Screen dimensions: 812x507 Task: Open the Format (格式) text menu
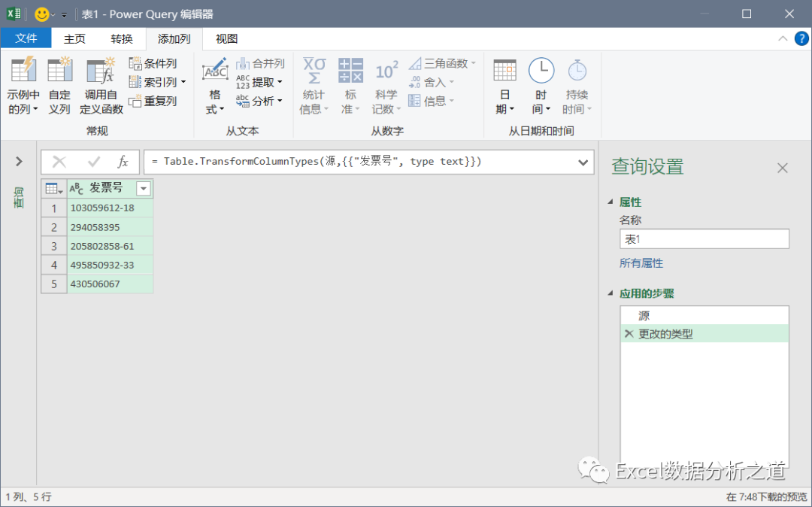215,86
